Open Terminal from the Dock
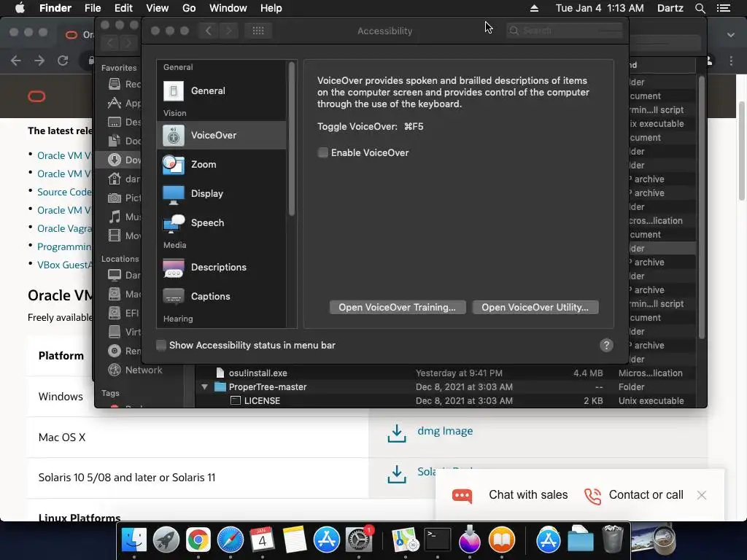The height and width of the screenshot is (560, 747). (x=438, y=540)
